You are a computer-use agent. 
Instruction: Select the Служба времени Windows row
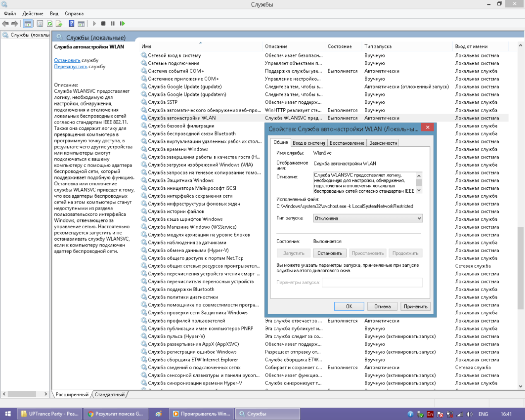[x=177, y=149]
